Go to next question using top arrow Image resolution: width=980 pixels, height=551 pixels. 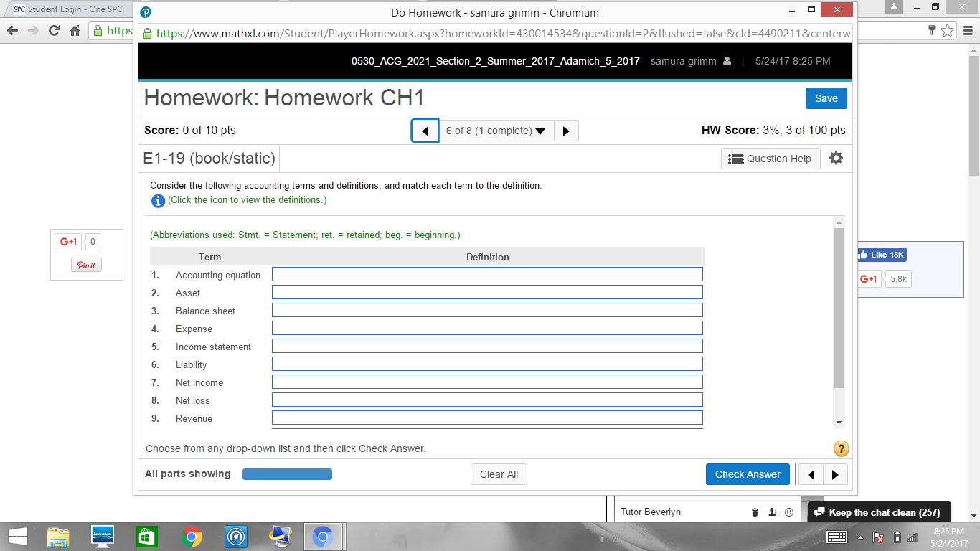pyautogui.click(x=566, y=131)
